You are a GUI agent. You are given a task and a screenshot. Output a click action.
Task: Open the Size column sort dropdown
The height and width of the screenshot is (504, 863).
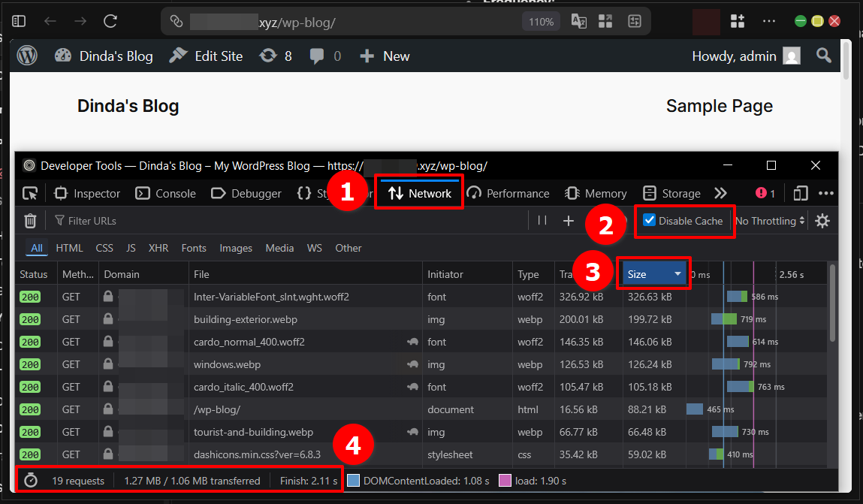pos(653,273)
